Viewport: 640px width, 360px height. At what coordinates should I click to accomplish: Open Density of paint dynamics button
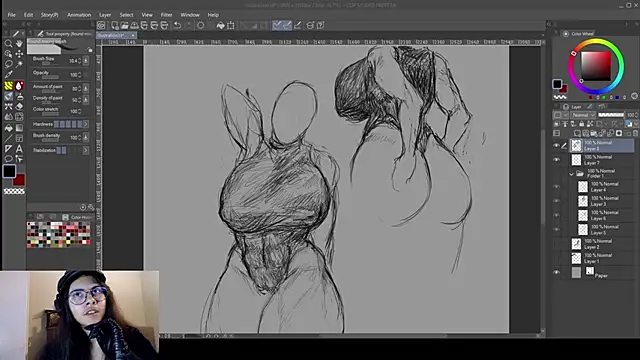(86, 100)
